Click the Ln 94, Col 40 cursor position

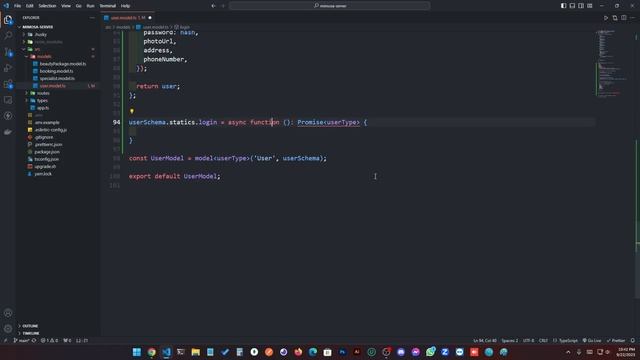pos(485,340)
